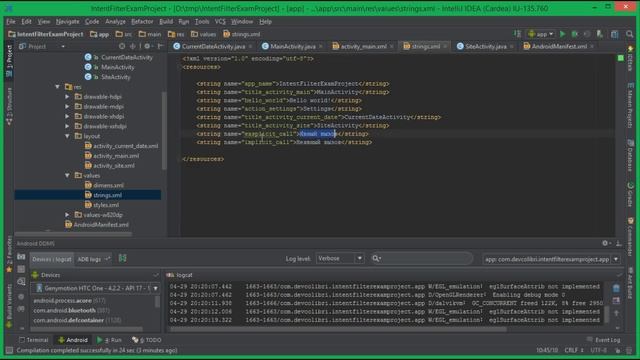This screenshot has width=640, height=360.
Task: Click the tool window toggle icon in status bar
Action: click(x=9, y=350)
